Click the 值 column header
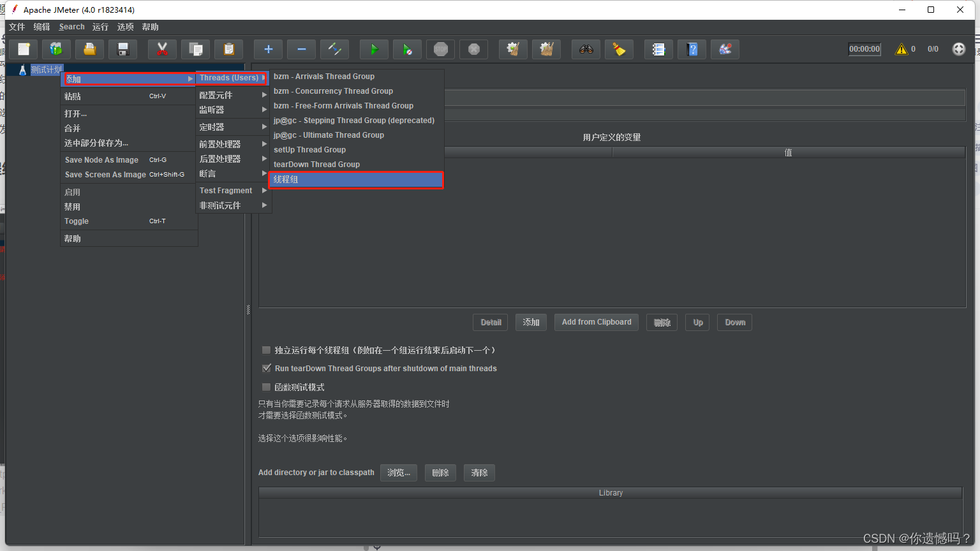980x551 pixels. pos(789,152)
